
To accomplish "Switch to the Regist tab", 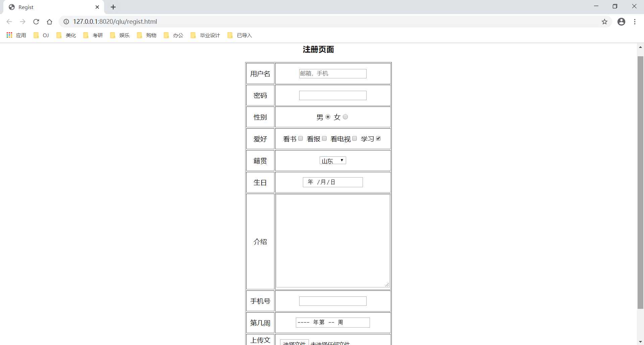I will click(50, 7).
